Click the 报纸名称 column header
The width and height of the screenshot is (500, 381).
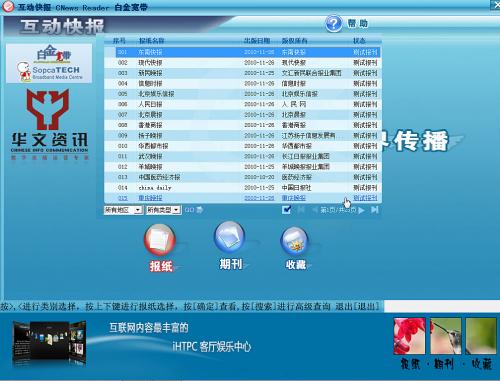coord(151,41)
